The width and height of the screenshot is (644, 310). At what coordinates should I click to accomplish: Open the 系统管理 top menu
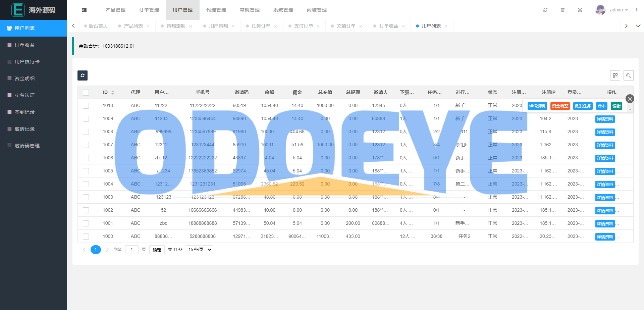click(x=283, y=10)
